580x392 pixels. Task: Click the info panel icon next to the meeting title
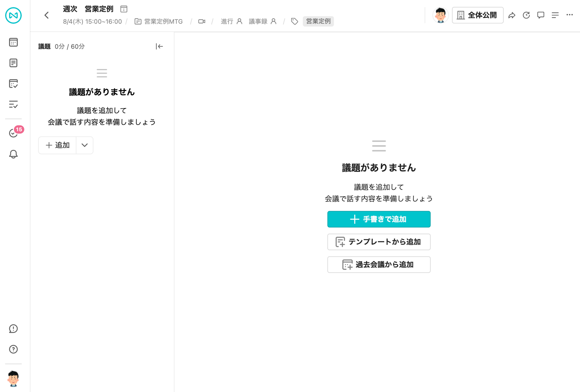tap(124, 9)
